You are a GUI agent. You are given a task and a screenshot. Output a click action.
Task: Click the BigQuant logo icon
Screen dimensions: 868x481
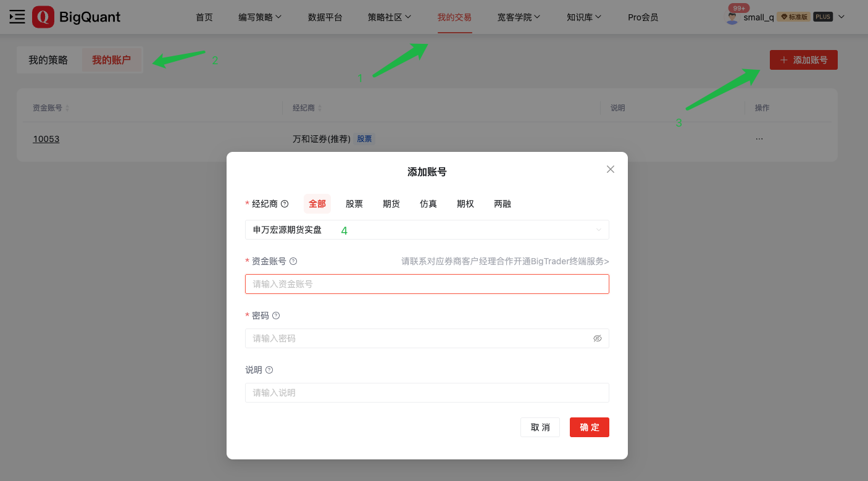43,17
